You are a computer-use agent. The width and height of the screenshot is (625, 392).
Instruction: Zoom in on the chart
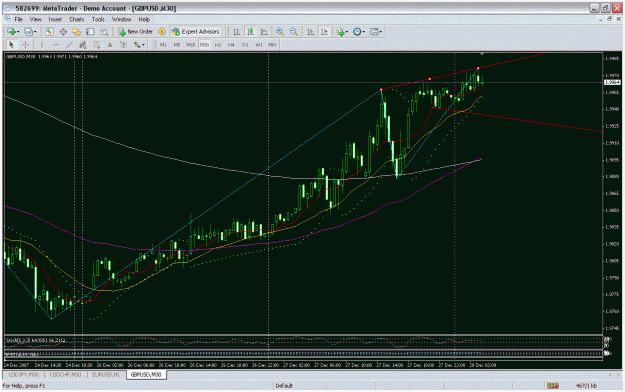(x=280, y=32)
